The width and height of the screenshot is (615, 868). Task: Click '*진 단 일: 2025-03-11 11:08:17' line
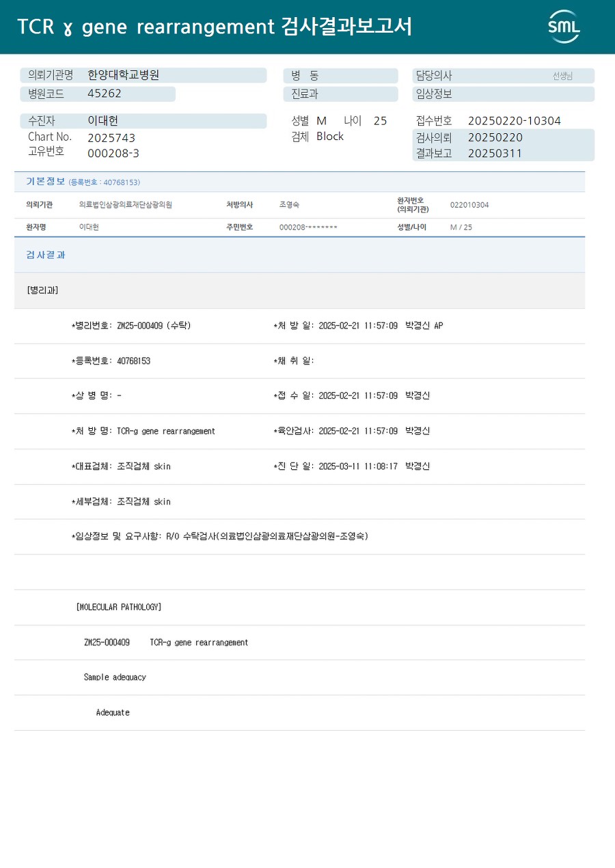point(351,466)
